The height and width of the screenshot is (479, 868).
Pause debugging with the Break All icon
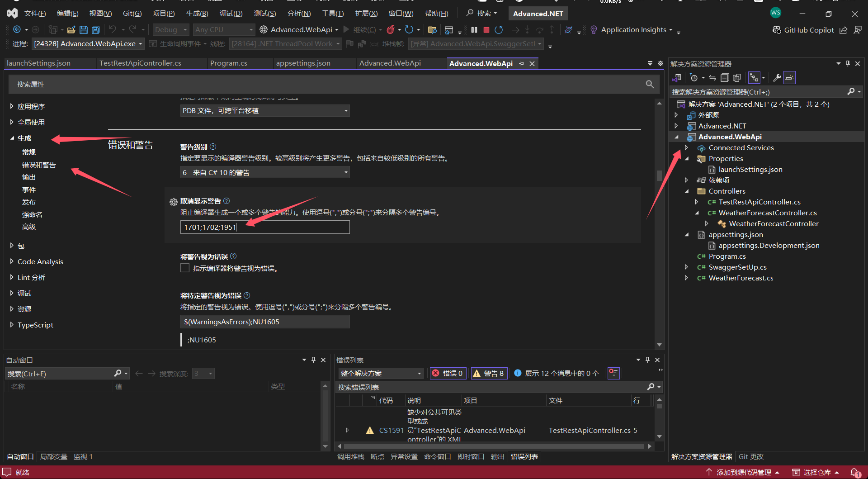tap(474, 30)
